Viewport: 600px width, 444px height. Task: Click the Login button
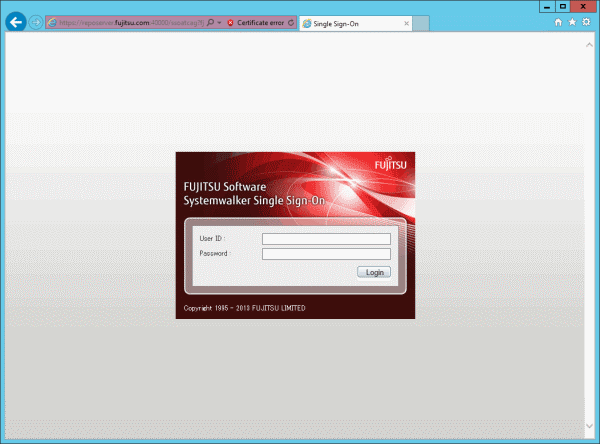[x=374, y=272]
